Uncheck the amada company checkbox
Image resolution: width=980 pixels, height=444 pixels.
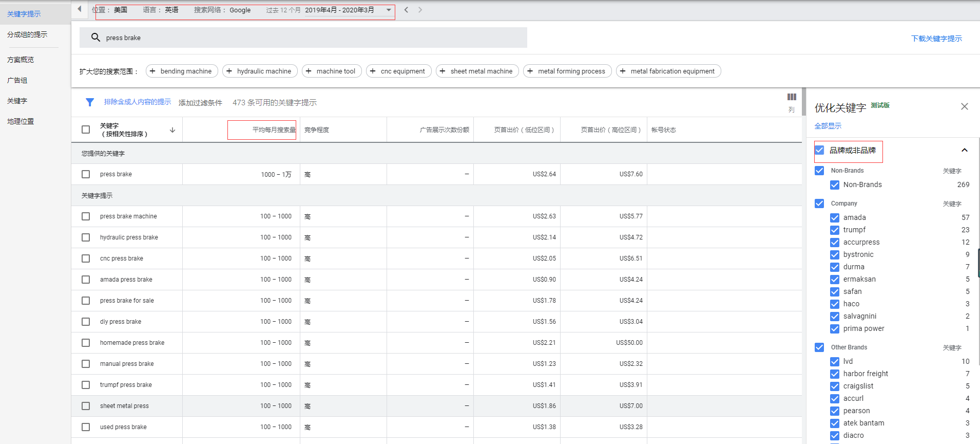click(x=835, y=218)
